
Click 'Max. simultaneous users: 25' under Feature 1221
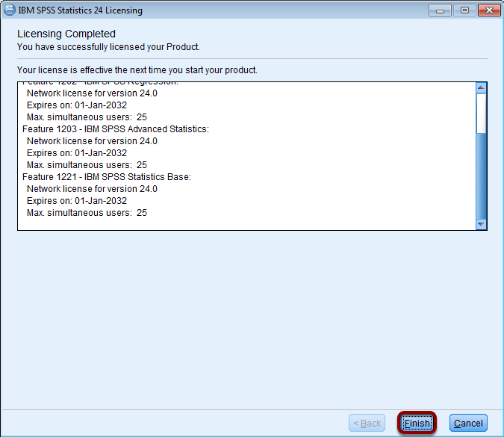[87, 213]
